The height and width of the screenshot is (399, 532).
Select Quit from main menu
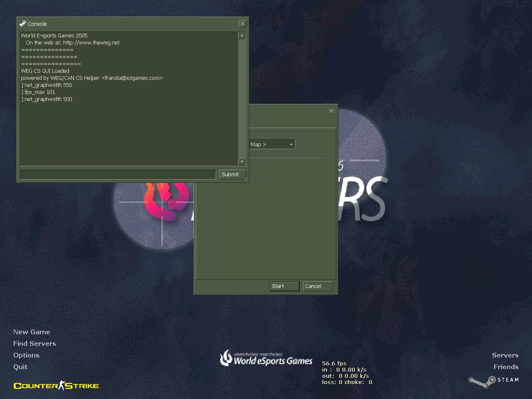tap(20, 367)
